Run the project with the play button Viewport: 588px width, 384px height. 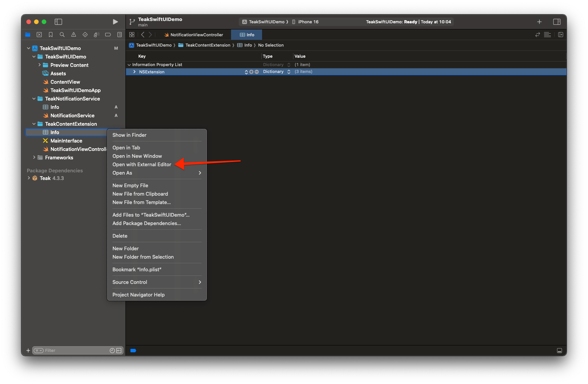[115, 22]
